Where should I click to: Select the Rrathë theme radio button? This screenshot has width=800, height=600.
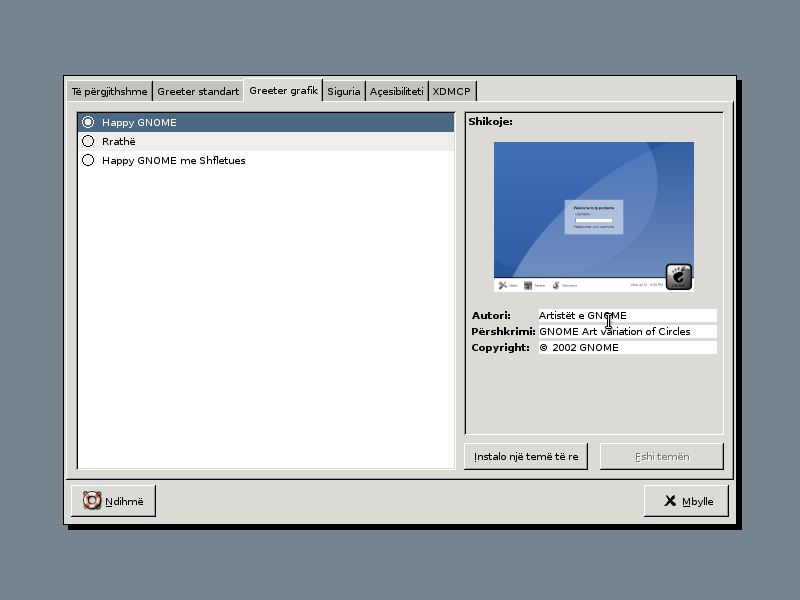click(x=88, y=141)
